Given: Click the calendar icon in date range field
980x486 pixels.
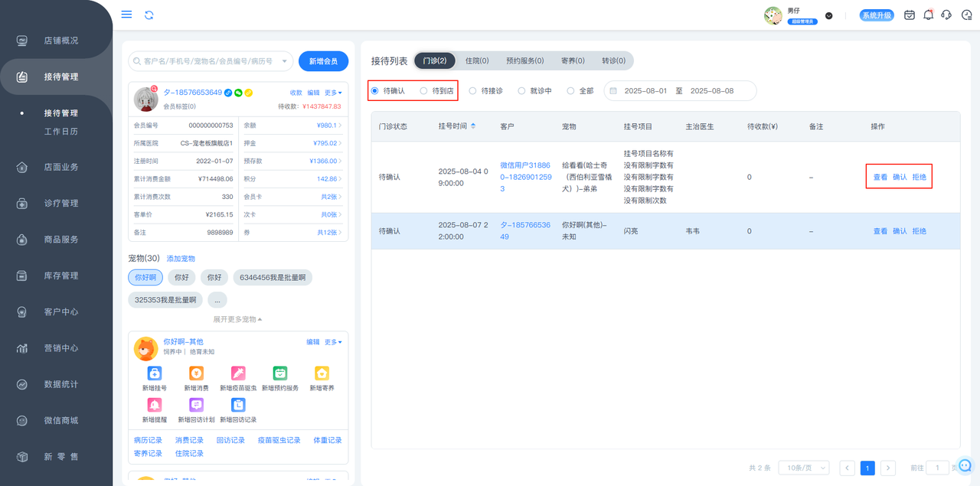Looking at the screenshot, I should (x=613, y=91).
